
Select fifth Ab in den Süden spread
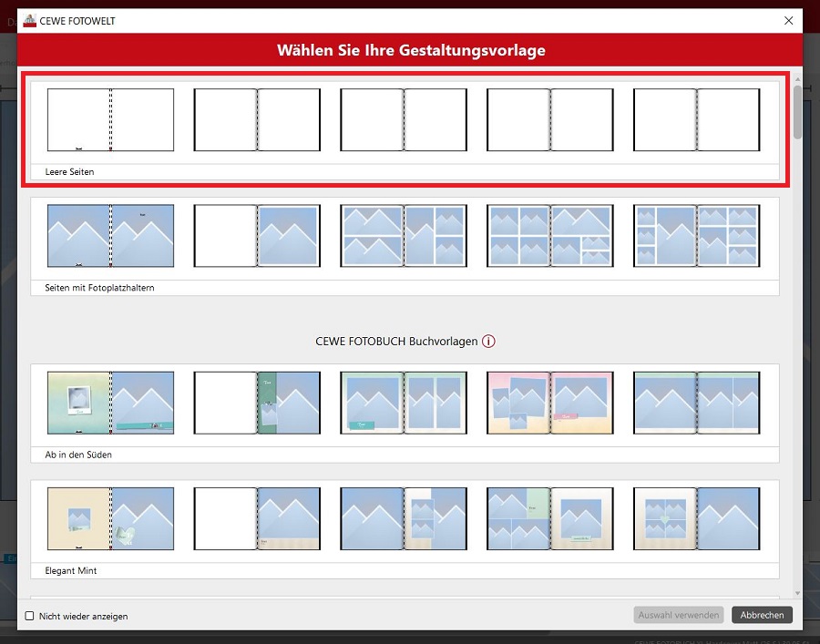tap(696, 403)
